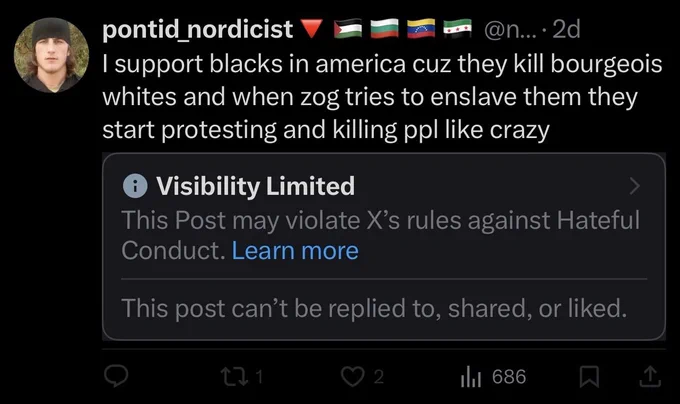Open view analytics bar chart icon
The height and width of the screenshot is (404, 680).
471,376
